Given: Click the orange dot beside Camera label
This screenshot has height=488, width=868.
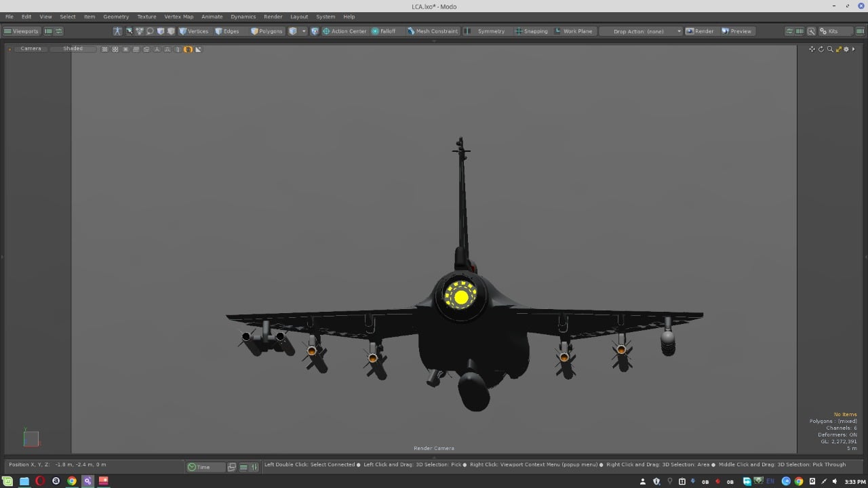Looking at the screenshot, I should pos(9,49).
